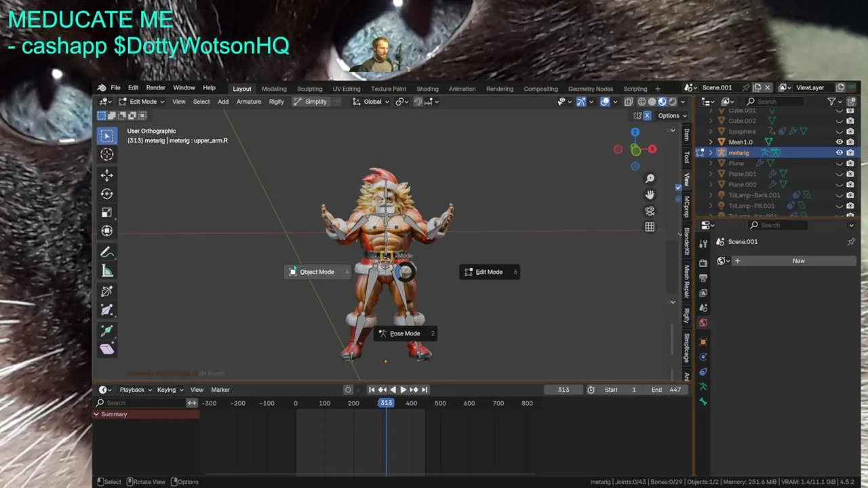
Task: Select the Transform tool
Action: pos(106,230)
